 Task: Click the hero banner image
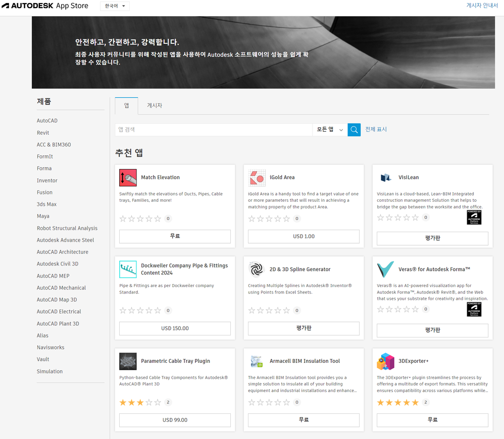pyautogui.click(x=263, y=52)
